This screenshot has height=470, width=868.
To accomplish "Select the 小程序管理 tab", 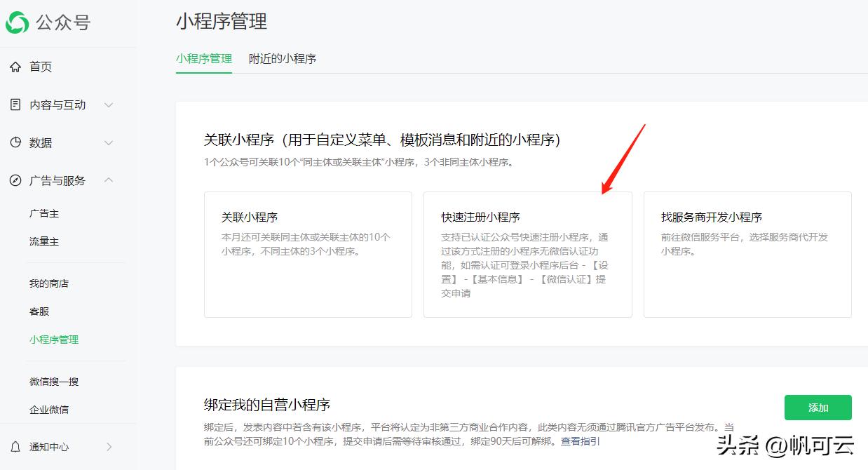I will (x=203, y=59).
